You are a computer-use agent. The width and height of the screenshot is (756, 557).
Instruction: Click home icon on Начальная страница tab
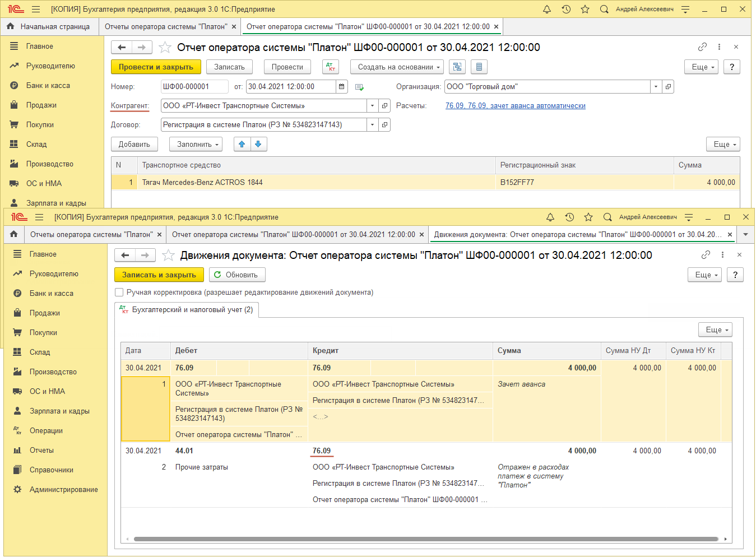[11, 26]
